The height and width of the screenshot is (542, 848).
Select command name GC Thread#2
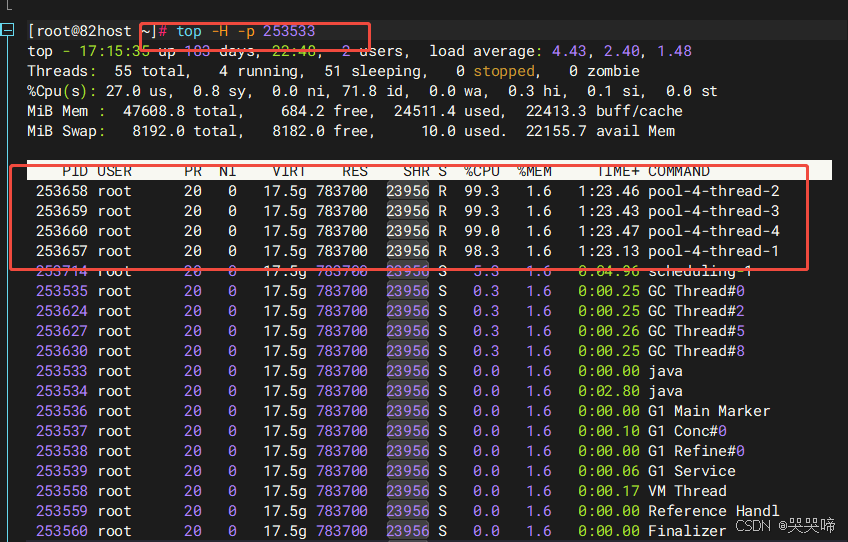(x=696, y=312)
